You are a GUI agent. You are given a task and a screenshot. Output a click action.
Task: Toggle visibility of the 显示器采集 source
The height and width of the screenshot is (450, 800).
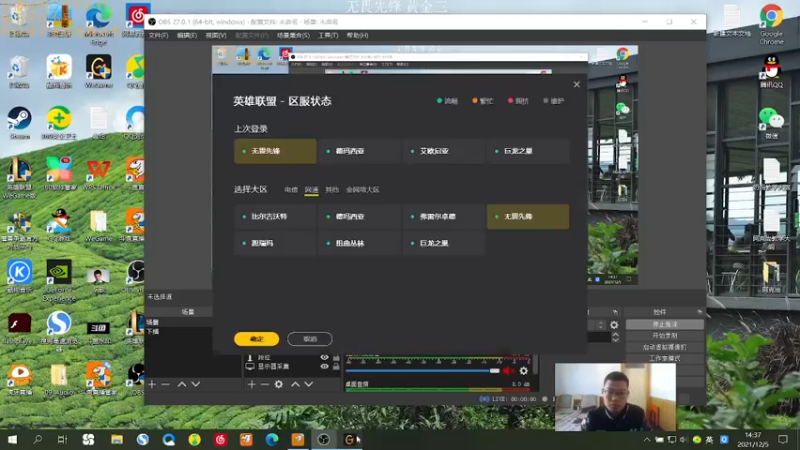coord(324,366)
